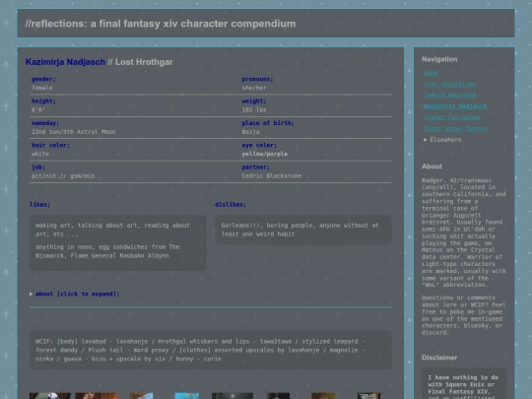
Task: Open the Home navigation link
Action: 431,73
